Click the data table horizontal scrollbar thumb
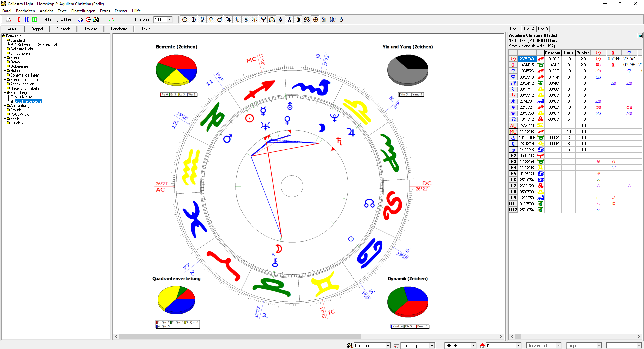This screenshot has width=644, height=349. (x=518, y=336)
